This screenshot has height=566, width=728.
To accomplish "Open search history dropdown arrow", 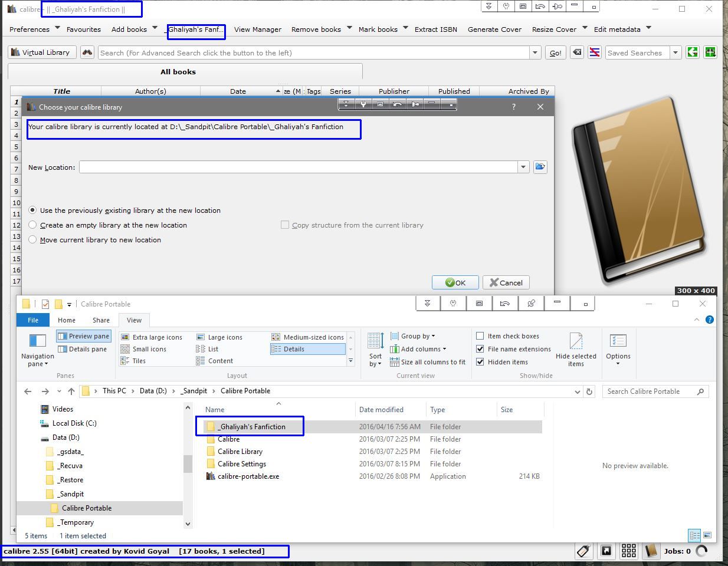I will (535, 52).
